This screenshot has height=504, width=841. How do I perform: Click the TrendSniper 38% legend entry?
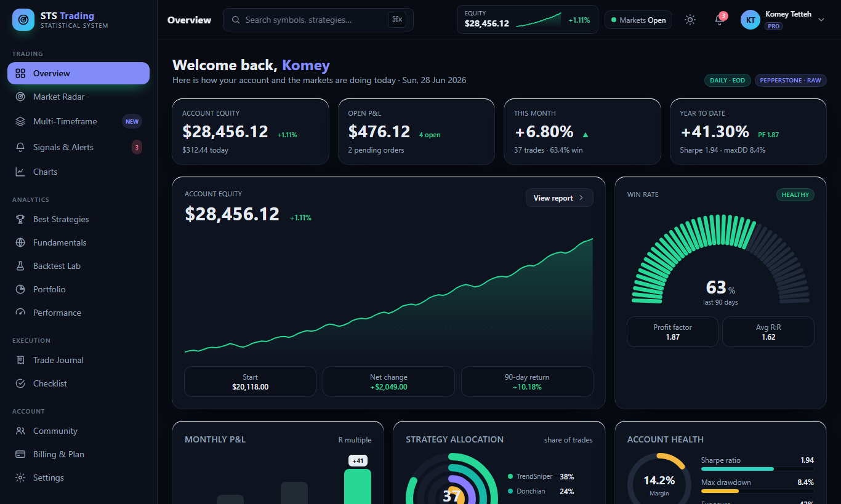[x=541, y=476]
